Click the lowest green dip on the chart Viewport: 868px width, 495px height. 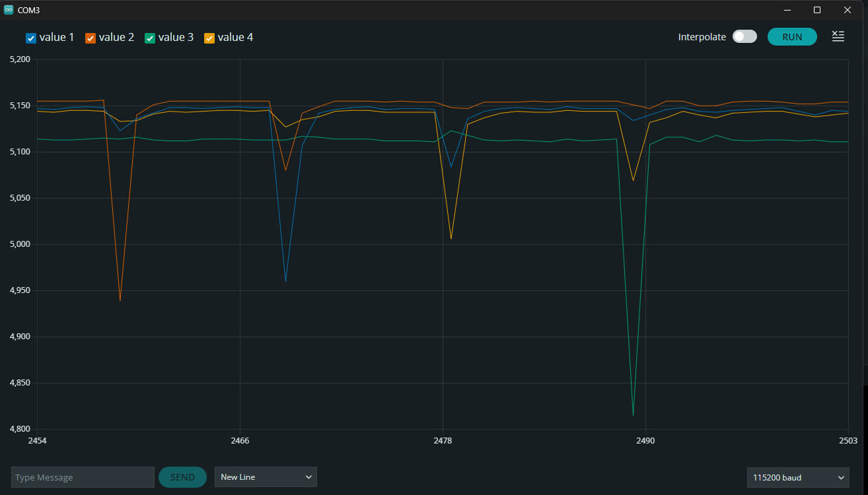click(x=633, y=414)
